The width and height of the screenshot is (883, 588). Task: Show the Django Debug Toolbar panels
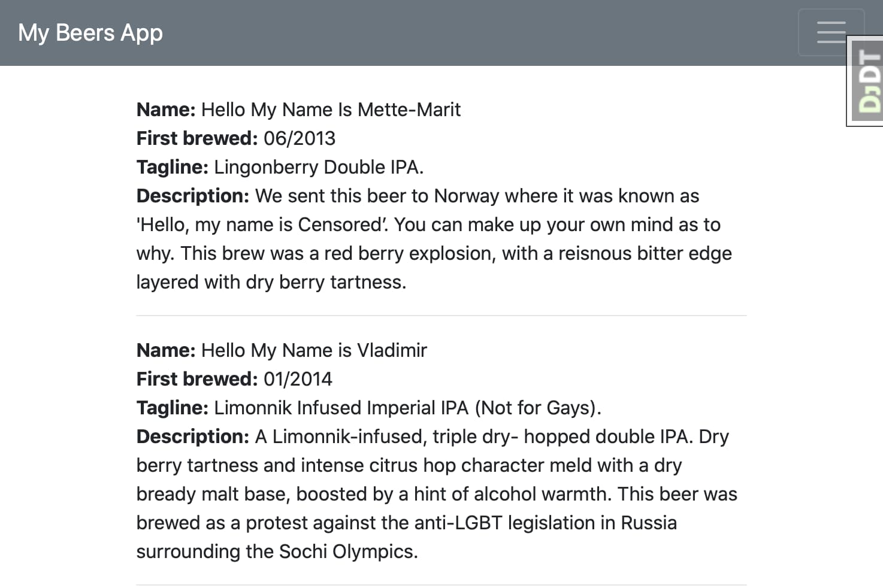click(x=864, y=81)
